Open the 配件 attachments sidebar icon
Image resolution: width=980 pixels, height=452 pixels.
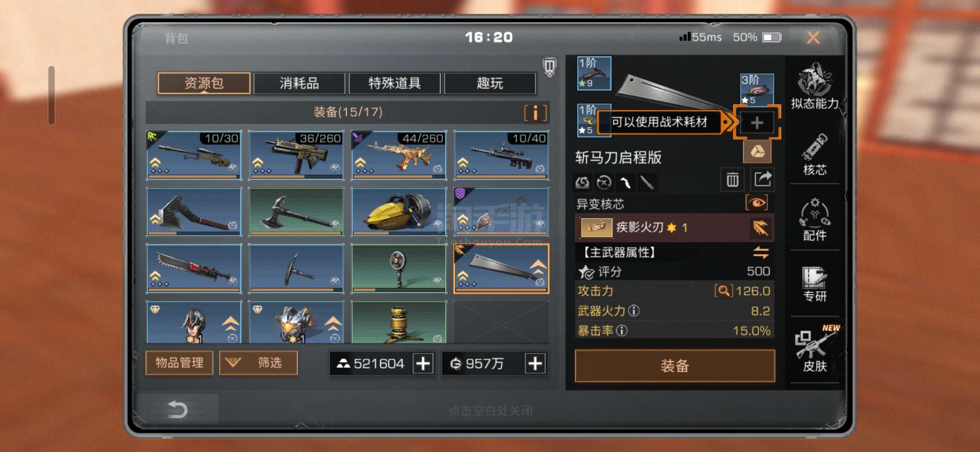(x=815, y=220)
